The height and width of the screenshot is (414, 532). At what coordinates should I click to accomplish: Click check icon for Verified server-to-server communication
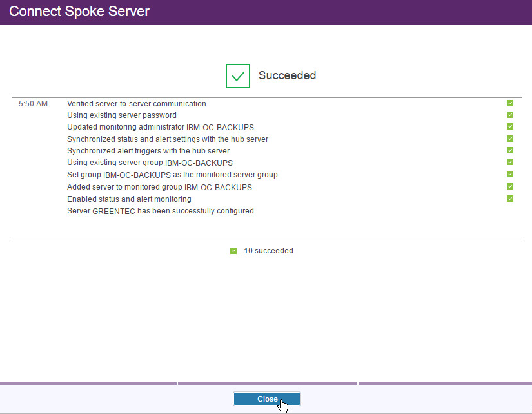510,103
